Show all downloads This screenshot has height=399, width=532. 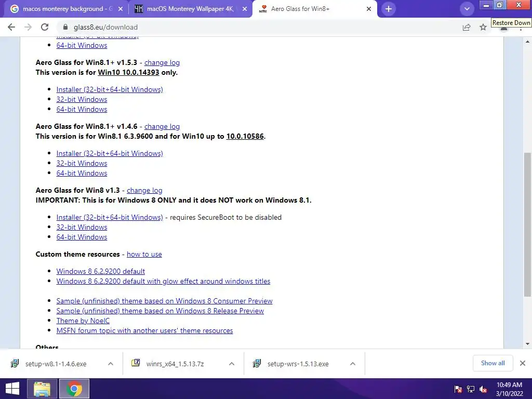(493, 363)
